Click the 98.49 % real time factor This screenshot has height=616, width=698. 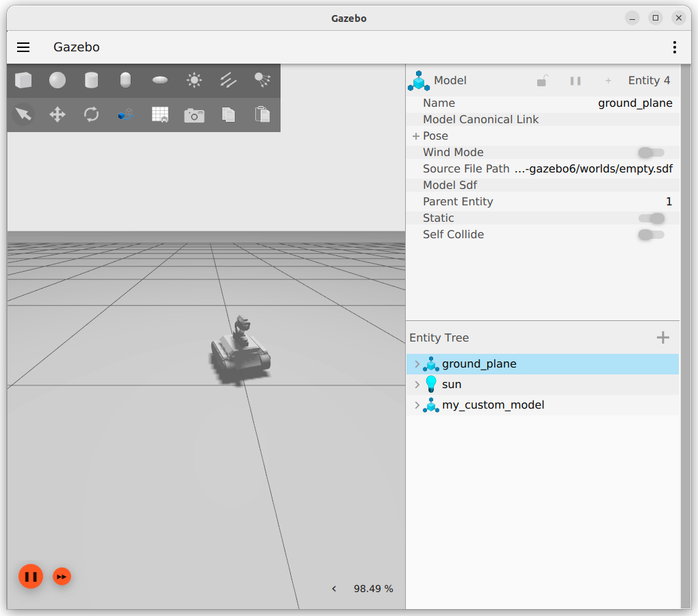coord(374,589)
